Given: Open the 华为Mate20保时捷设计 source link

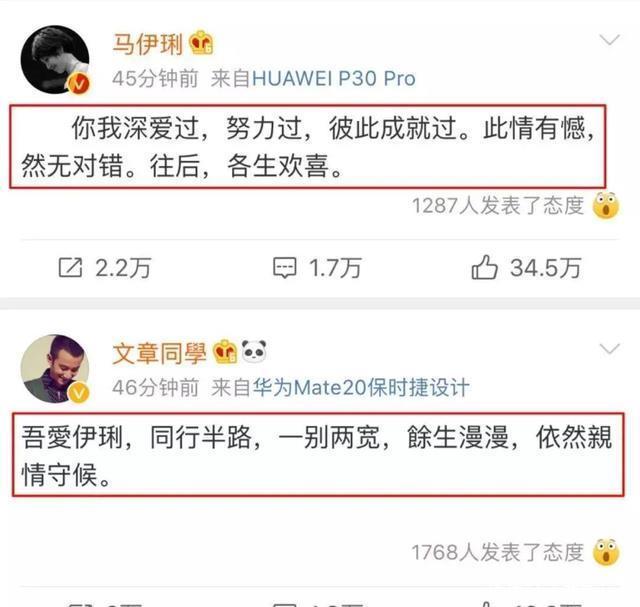Looking at the screenshot, I should 361,387.
